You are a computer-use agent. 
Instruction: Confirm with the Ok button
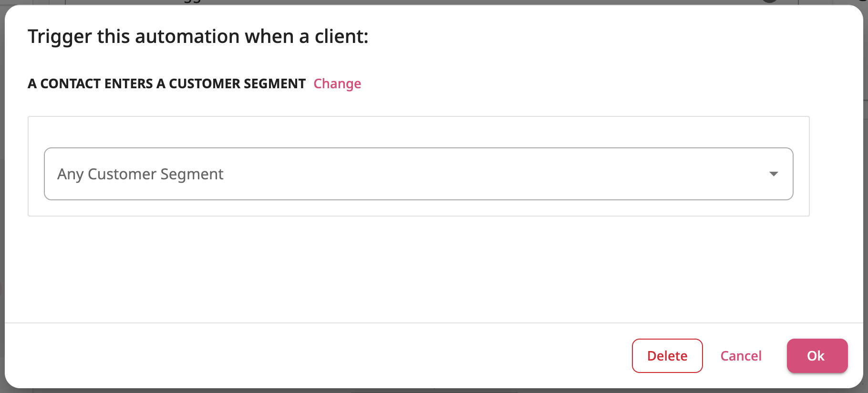coord(817,356)
